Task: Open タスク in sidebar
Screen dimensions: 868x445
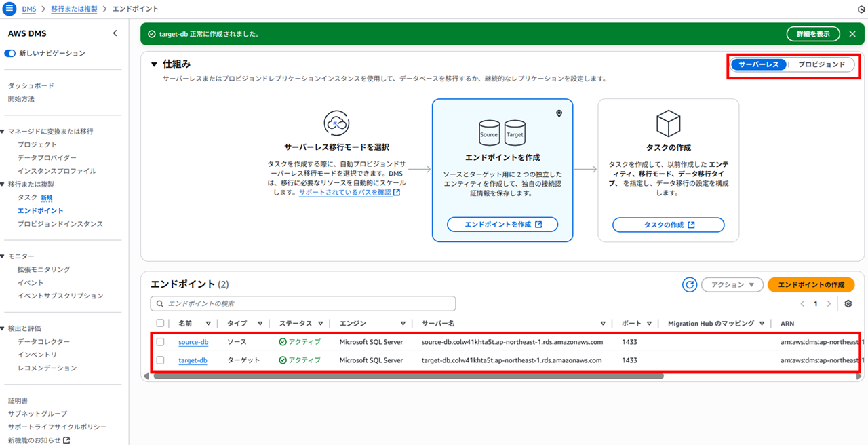Action: 28,197
